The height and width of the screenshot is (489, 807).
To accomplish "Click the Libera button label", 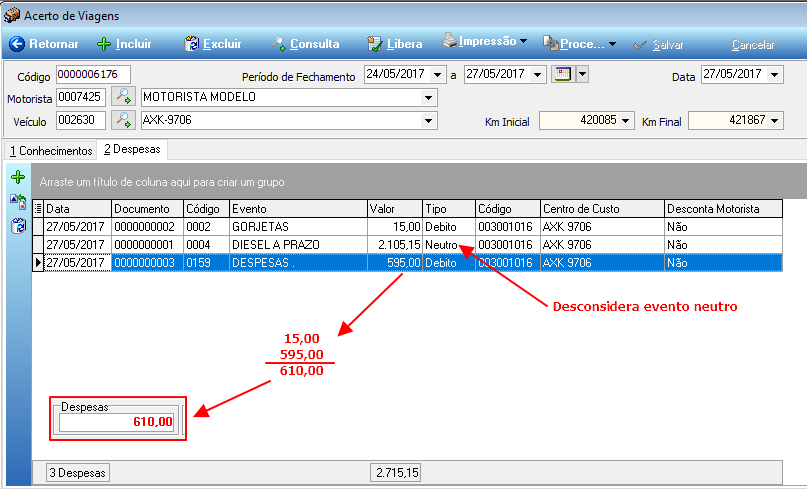I will (x=405, y=44).
